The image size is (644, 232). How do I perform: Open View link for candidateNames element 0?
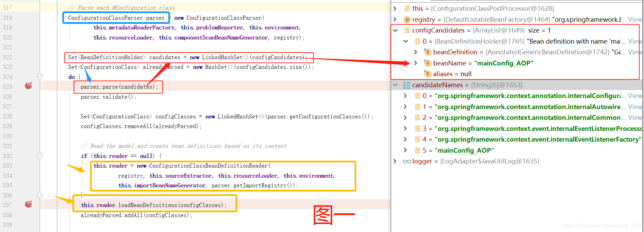[635, 96]
